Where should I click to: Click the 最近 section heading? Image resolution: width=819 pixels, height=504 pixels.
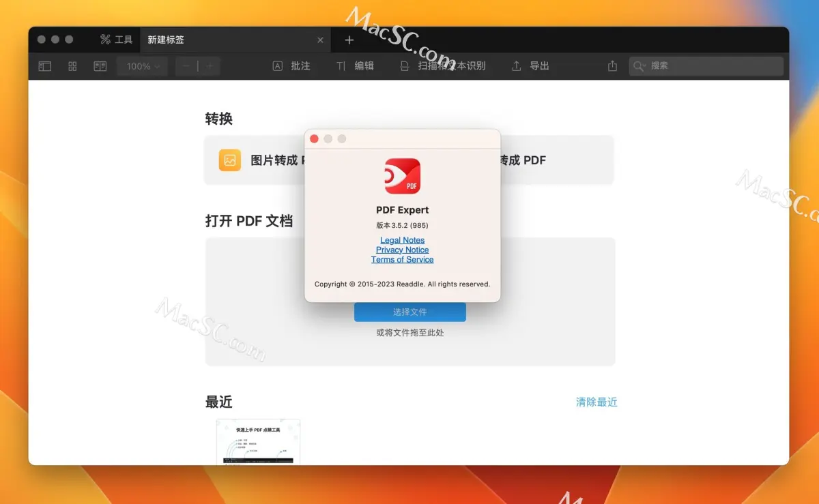(x=219, y=402)
